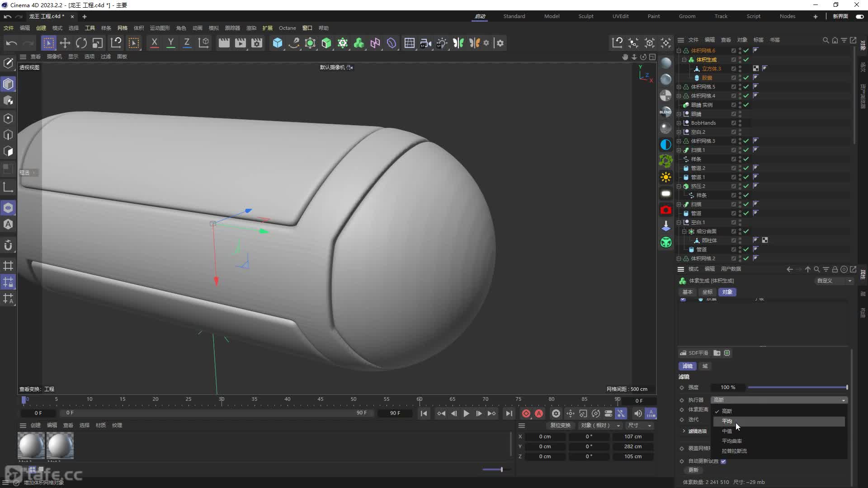
Task: Switch to Model mode in left palette
Action: click(8, 84)
